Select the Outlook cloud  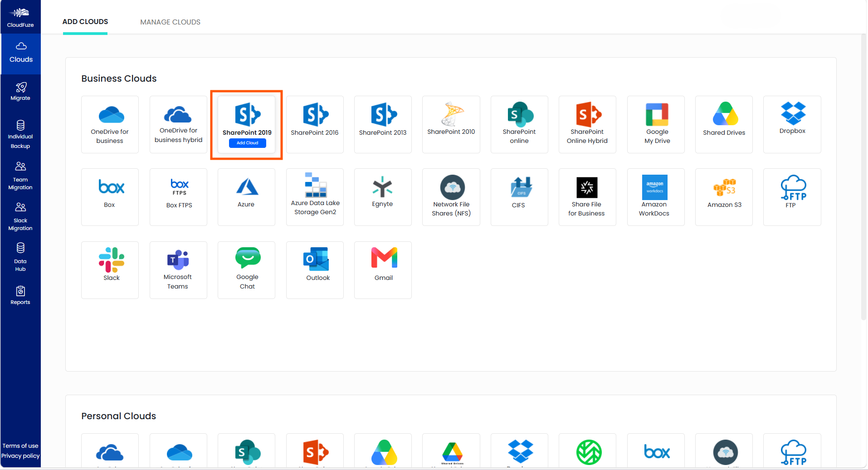click(315, 270)
